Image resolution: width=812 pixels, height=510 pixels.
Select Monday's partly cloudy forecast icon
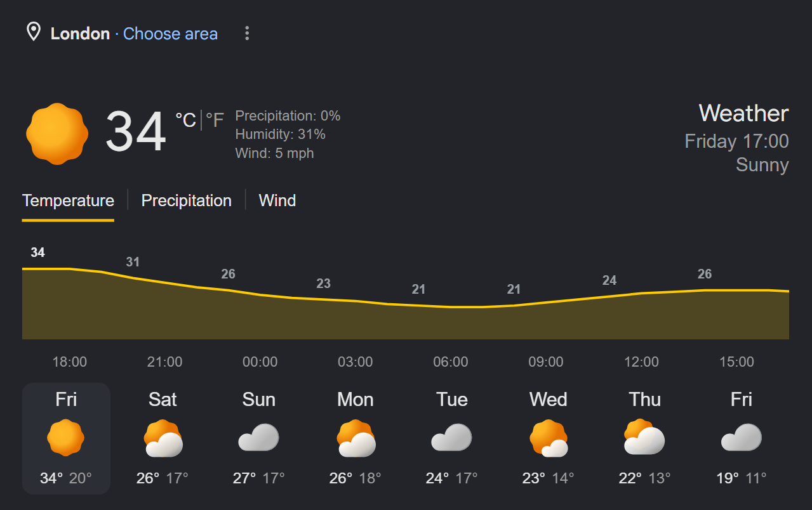356,438
